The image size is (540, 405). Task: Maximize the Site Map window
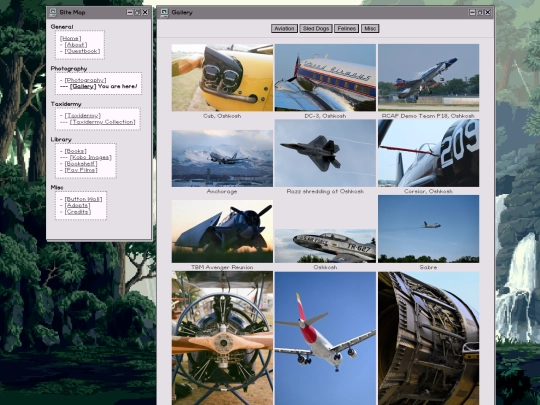[137, 12]
